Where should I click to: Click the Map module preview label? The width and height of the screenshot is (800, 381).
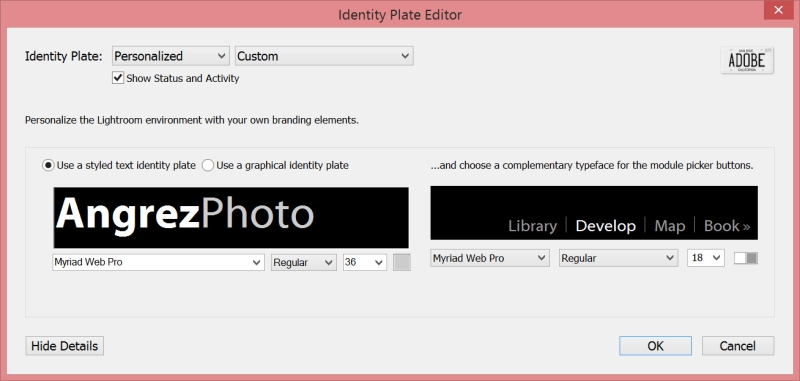[x=669, y=226]
